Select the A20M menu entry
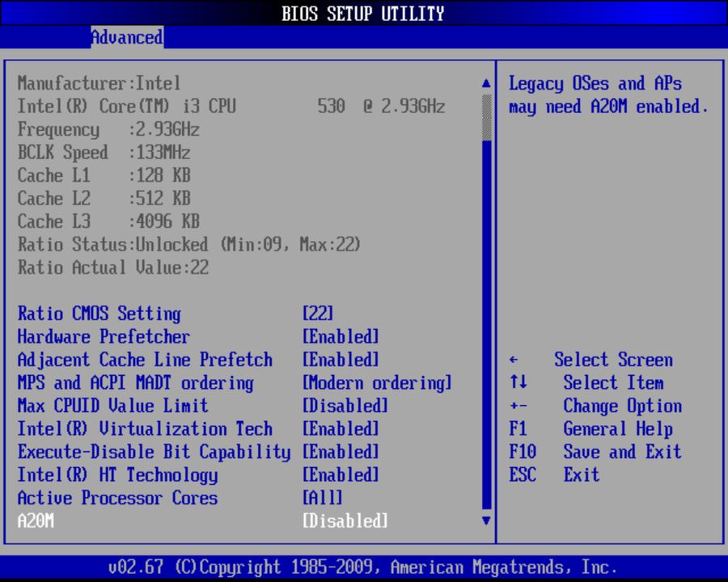This screenshot has width=728, height=582. pyautogui.click(x=36, y=521)
